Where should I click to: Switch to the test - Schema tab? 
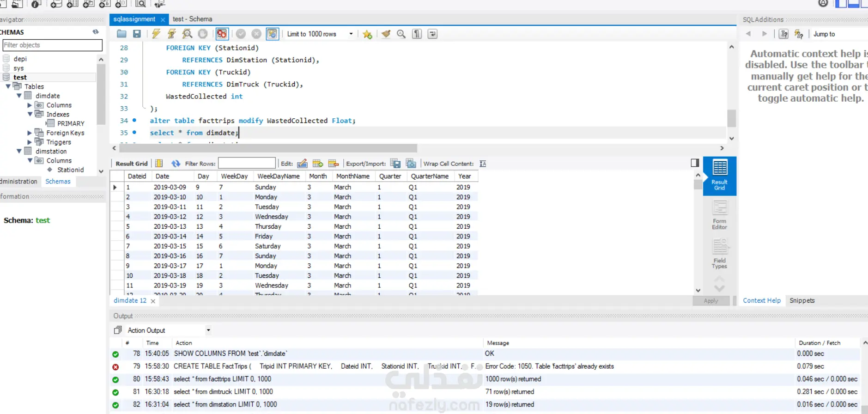[192, 19]
